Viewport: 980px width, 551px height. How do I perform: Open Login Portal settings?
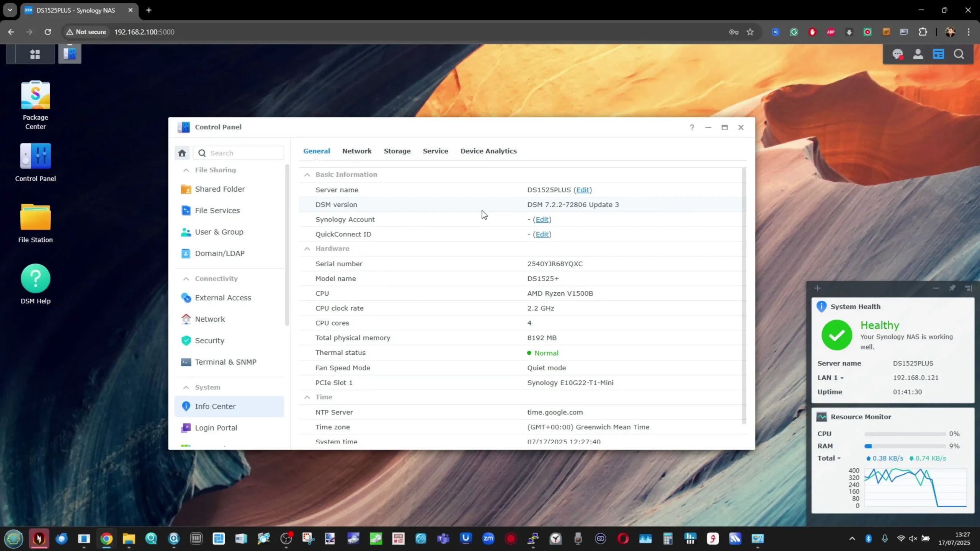229,428
